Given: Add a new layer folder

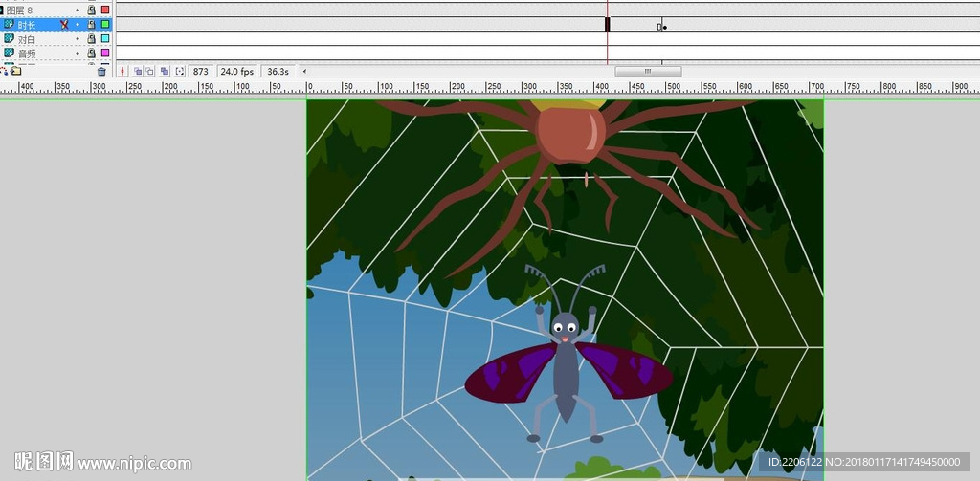Looking at the screenshot, I should point(16,71).
